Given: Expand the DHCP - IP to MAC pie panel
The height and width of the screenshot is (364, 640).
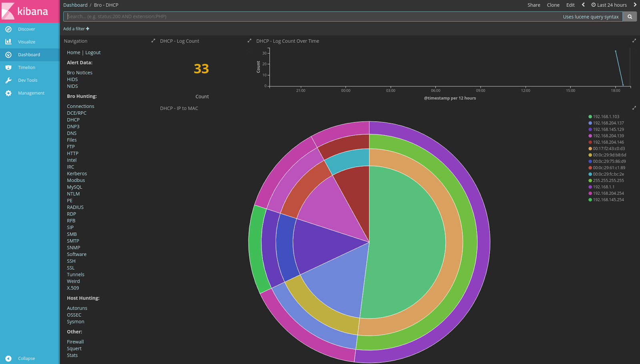Looking at the screenshot, I should coord(634,108).
